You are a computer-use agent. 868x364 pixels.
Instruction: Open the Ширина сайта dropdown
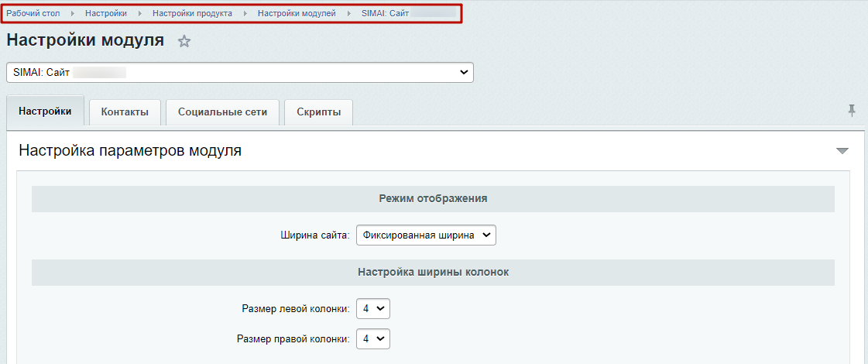pyautogui.click(x=426, y=235)
